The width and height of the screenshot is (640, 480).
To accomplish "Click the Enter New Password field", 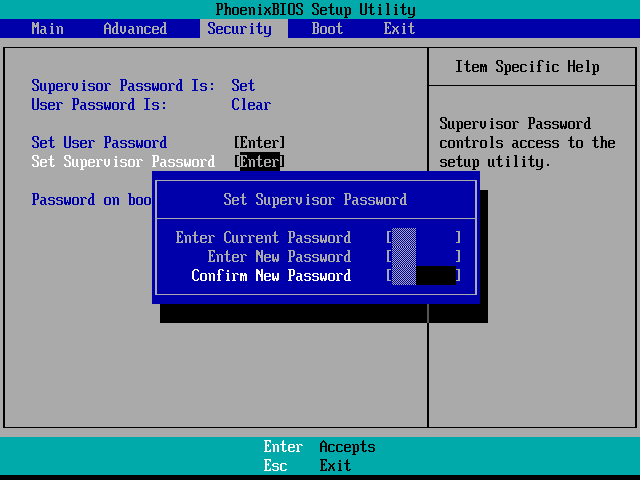I will click(424, 257).
